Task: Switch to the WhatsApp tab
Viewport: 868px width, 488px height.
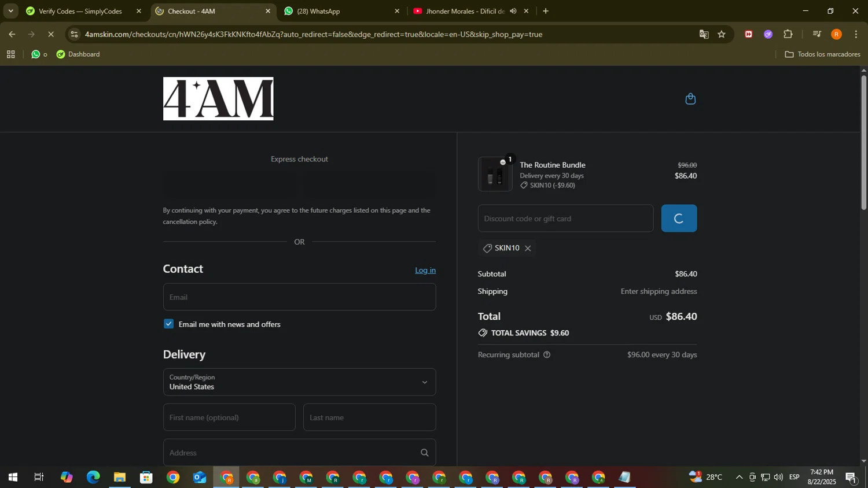Action: 341,11
